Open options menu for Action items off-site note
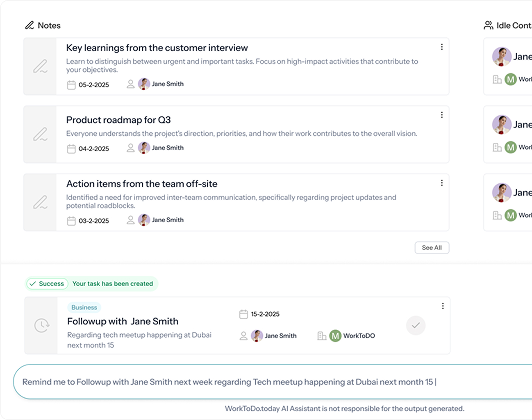The image size is (532, 420). (442, 183)
